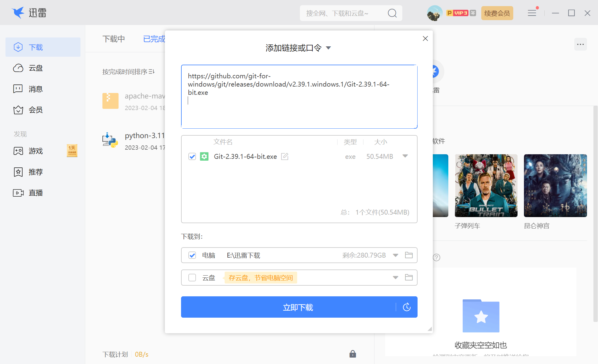Click the E:\迅雷下载 path text
Image resolution: width=598 pixels, height=364 pixels.
click(244, 255)
